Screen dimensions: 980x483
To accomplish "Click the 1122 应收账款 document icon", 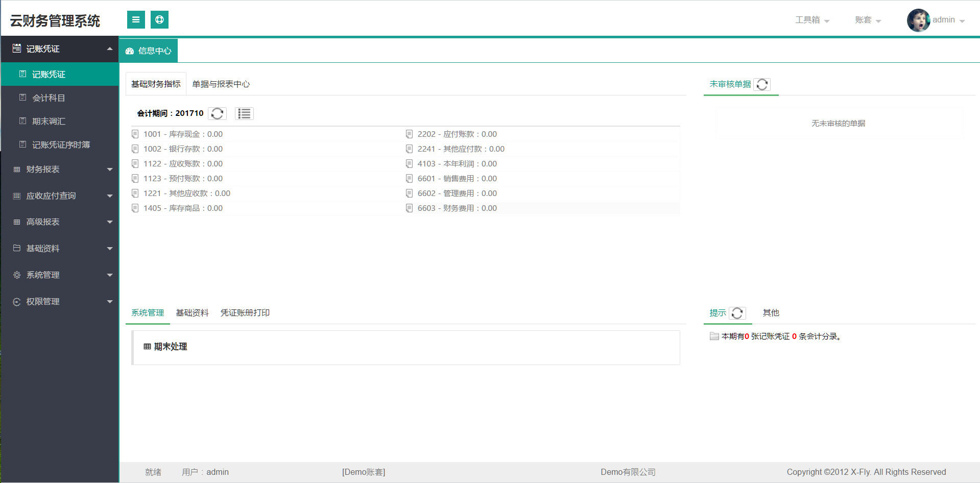I will [135, 164].
